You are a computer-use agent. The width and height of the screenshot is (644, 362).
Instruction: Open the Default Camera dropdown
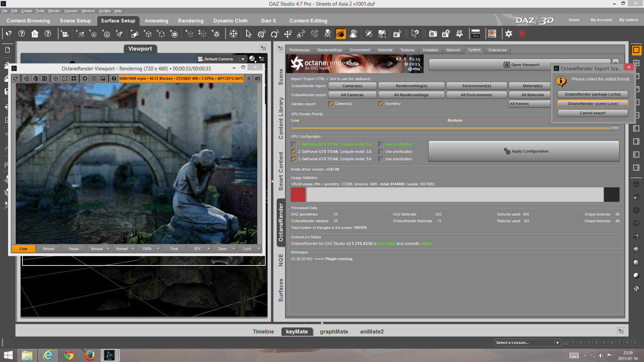[243, 59]
